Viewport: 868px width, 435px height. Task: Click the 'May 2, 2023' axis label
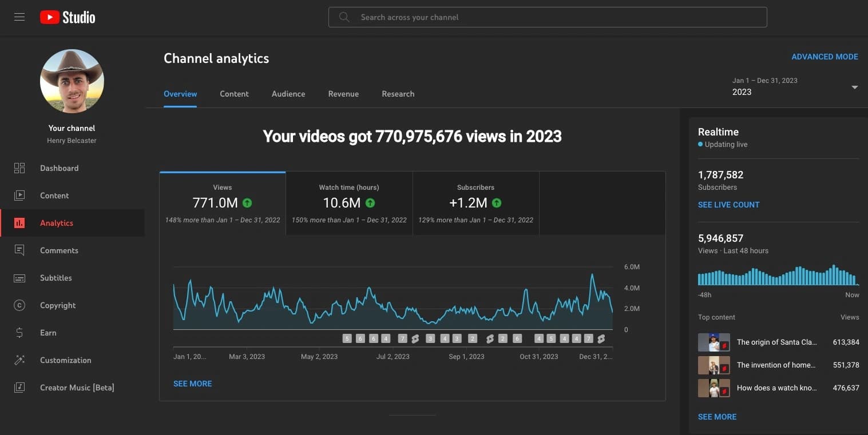click(x=319, y=356)
